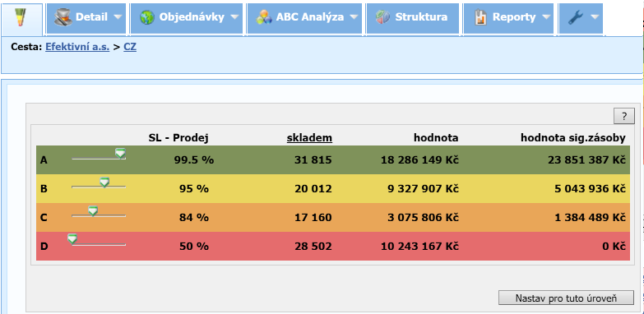Open the Objednávky menu
Screen dimensions: 644x314
tap(187, 18)
